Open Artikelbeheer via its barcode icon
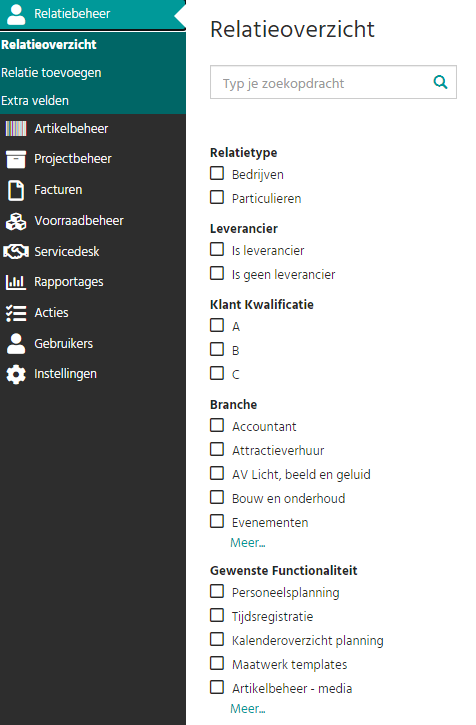 16,129
